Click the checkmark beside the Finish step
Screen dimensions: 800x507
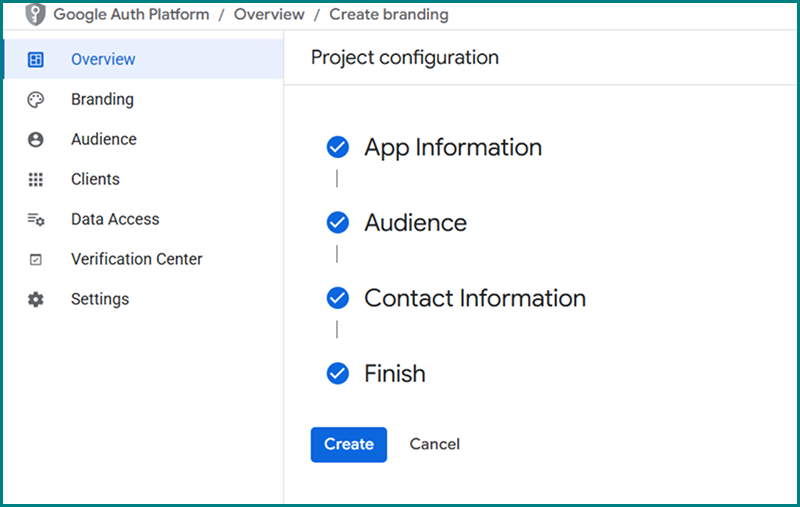coord(338,374)
